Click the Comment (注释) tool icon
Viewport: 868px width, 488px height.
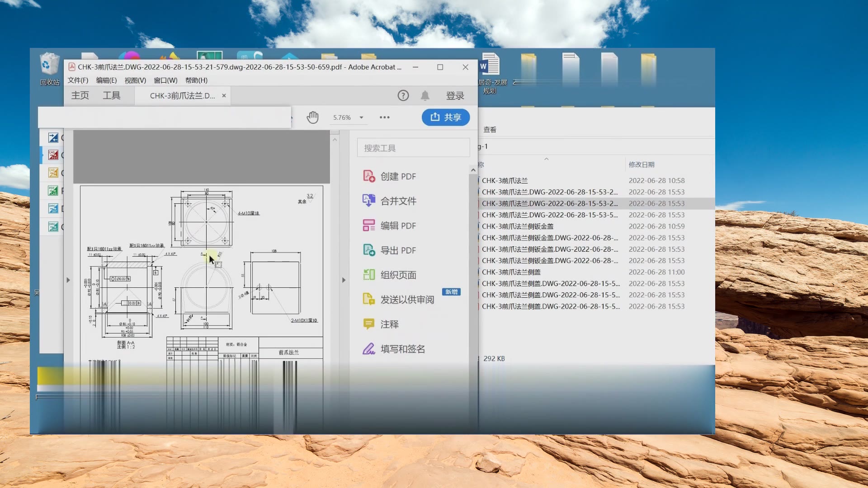[369, 324]
